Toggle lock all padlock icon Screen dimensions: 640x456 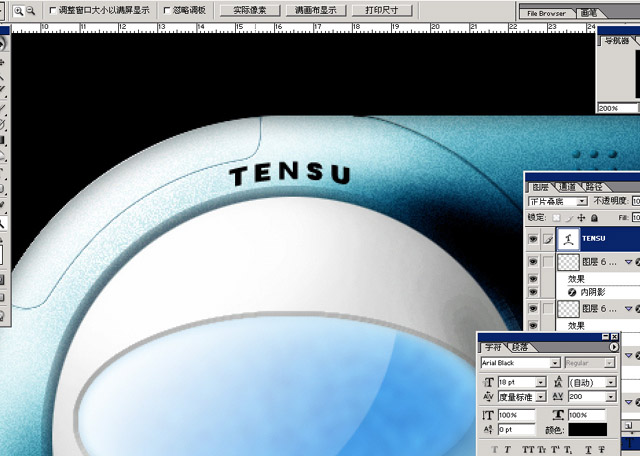594,218
